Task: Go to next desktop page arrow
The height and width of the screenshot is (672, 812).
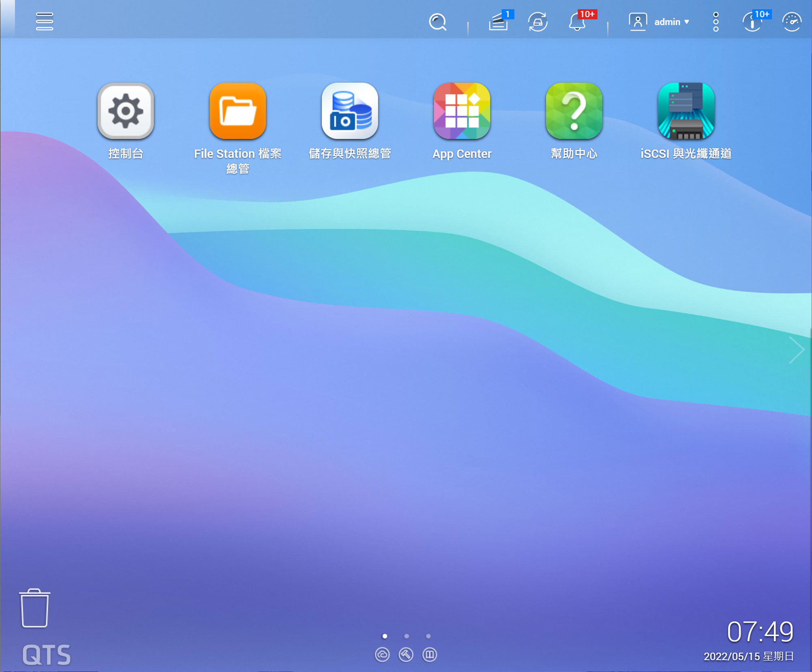Action: [x=797, y=350]
